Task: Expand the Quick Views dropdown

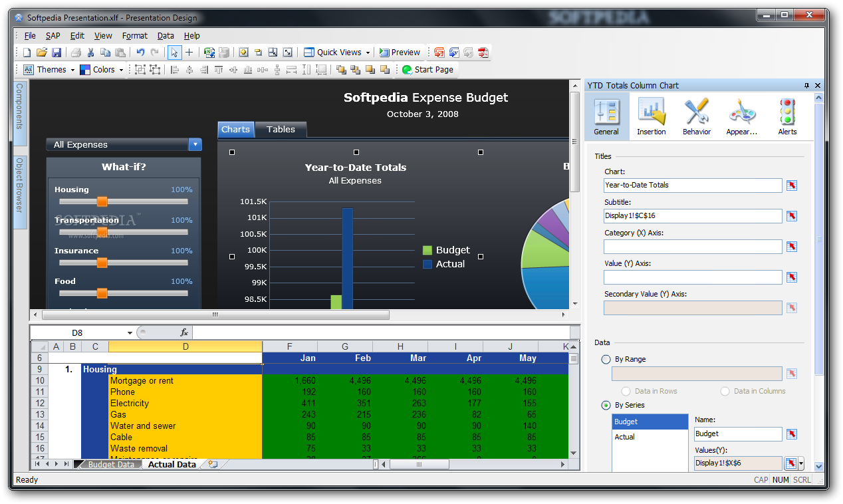Action: [x=368, y=53]
